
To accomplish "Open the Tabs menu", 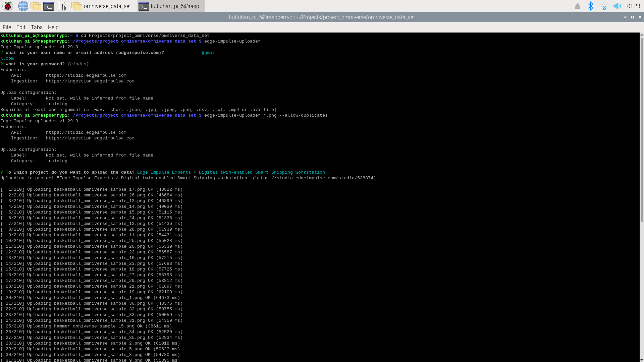I will click(x=37, y=27).
